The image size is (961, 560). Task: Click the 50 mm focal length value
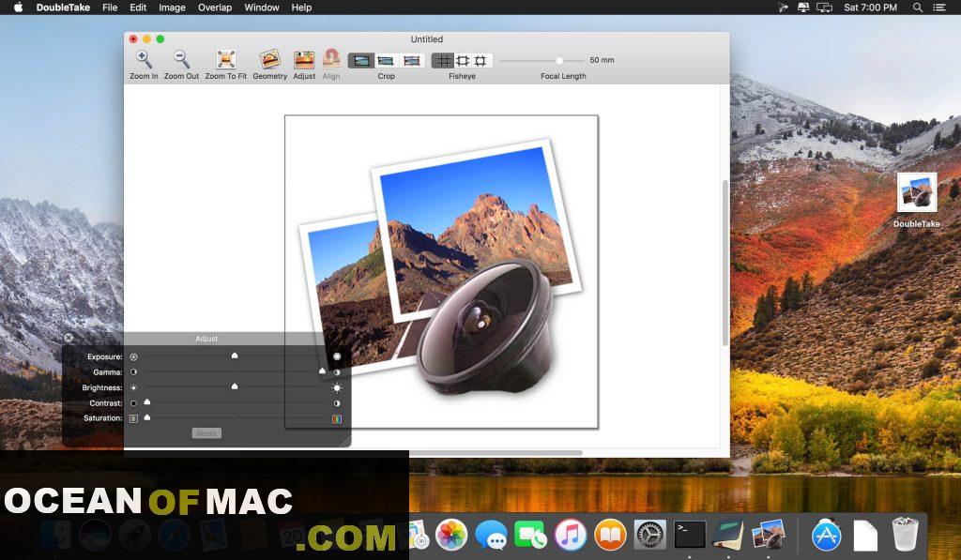602,60
